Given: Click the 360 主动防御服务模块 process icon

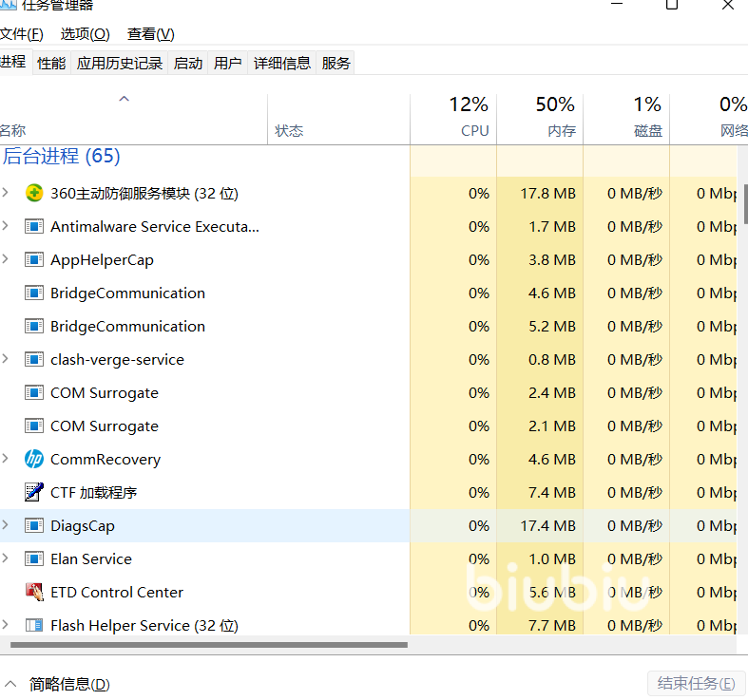Looking at the screenshot, I should point(34,193).
